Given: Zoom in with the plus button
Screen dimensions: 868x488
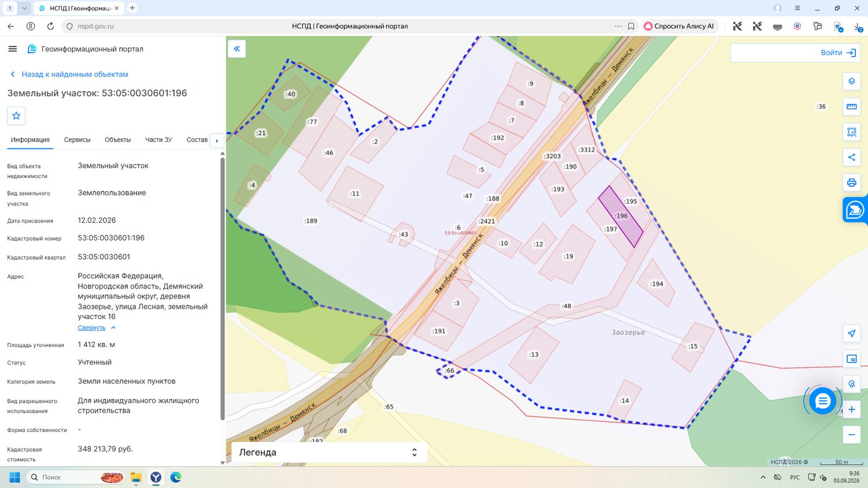Looking at the screenshot, I should 851,409.
